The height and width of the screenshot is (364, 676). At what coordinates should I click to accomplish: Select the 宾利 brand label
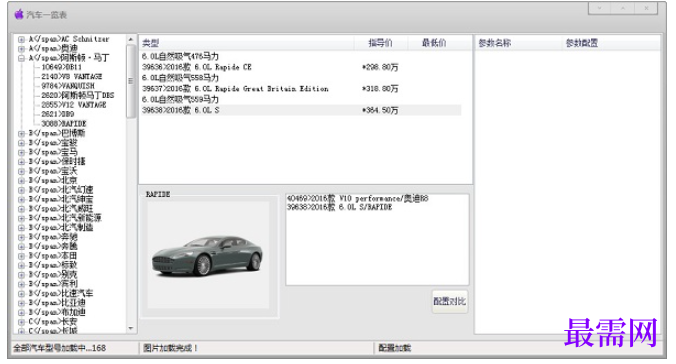(53, 284)
